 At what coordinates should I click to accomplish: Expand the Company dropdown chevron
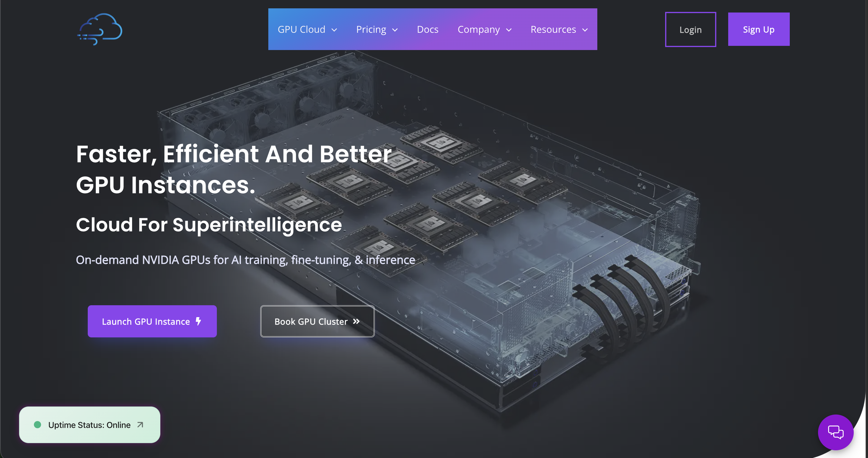(509, 30)
